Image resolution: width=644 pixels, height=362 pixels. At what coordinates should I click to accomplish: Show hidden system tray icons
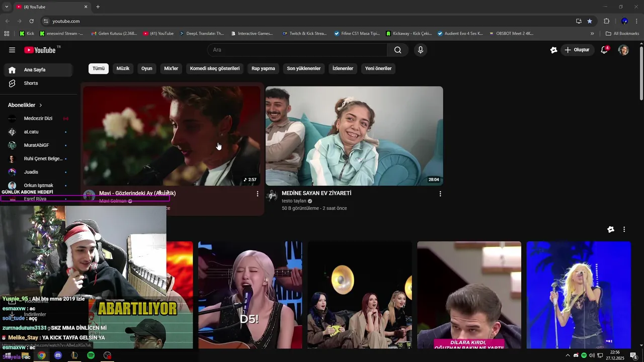(568, 355)
